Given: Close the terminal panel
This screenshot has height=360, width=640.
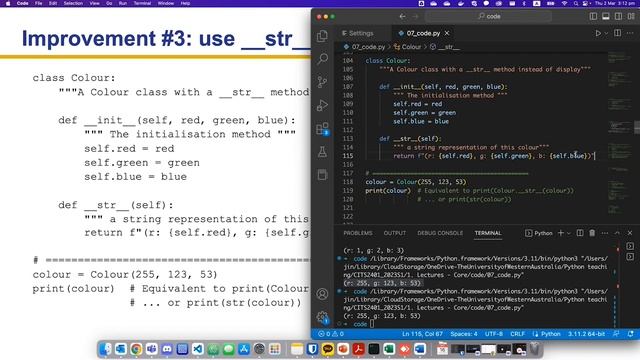Looking at the screenshot, I should (x=630, y=233).
